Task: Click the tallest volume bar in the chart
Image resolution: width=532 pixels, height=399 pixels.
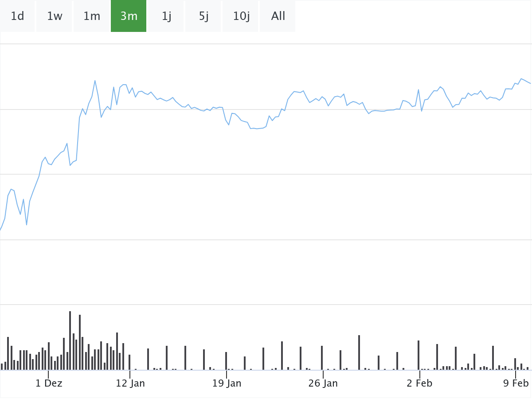Action: click(70, 340)
